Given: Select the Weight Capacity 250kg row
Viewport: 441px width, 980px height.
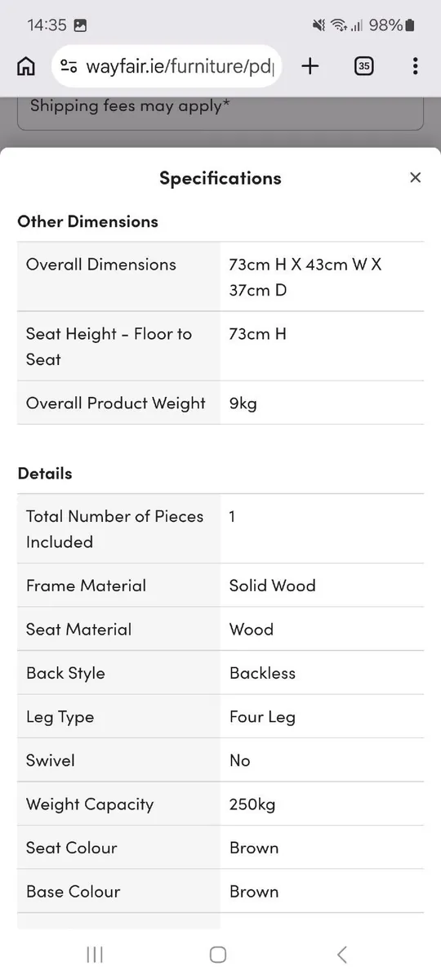Looking at the screenshot, I should point(220,804).
